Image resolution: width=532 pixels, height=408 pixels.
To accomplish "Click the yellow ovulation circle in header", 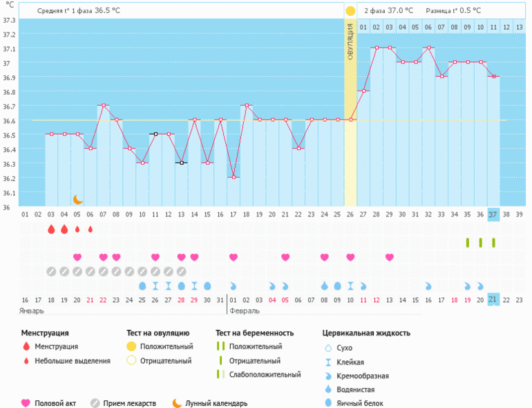I will click(350, 11).
